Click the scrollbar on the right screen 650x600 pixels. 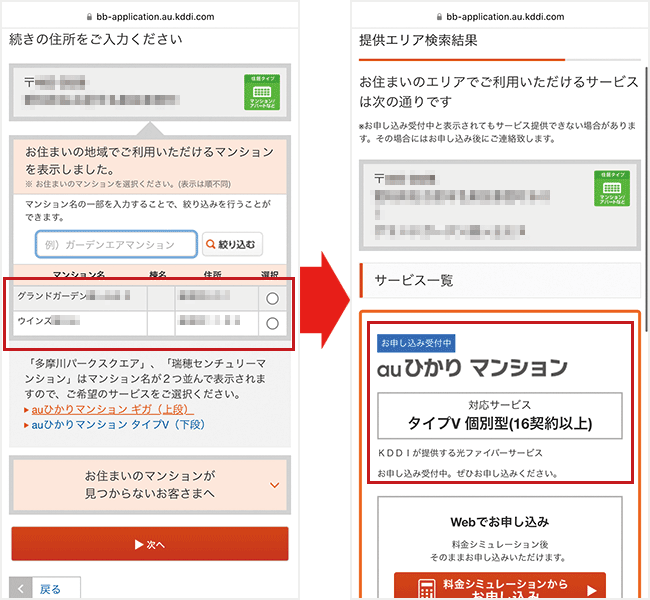(x=646, y=199)
